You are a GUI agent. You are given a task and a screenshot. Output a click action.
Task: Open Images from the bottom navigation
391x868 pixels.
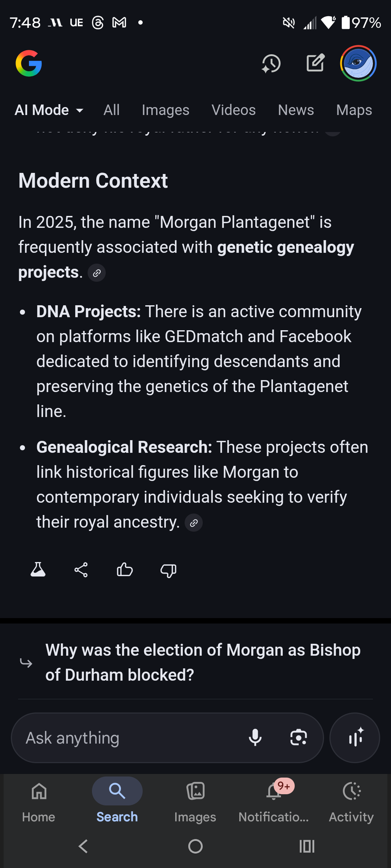(x=195, y=801)
